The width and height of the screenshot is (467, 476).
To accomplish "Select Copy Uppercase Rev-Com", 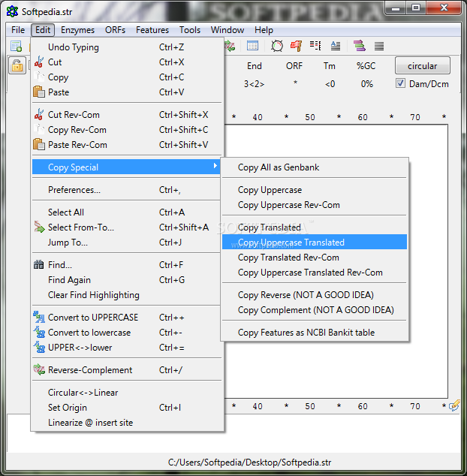I will pos(315,205).
